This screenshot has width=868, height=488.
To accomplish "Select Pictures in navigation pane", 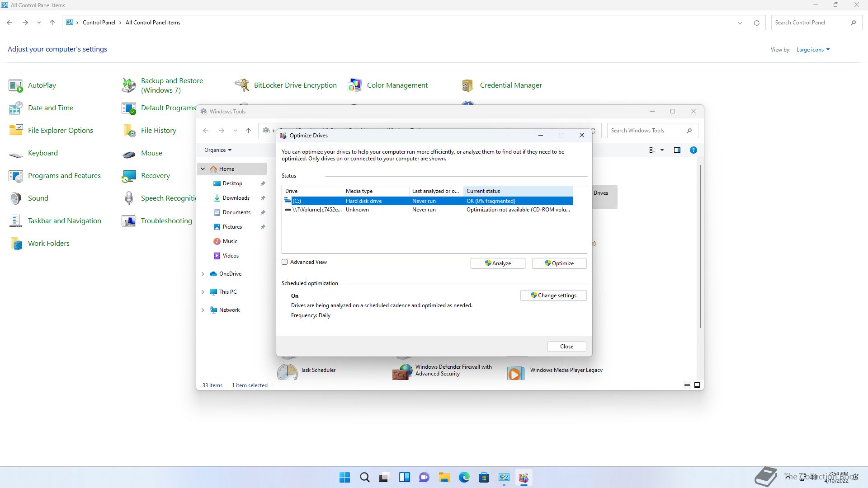I will coord(232,227).
